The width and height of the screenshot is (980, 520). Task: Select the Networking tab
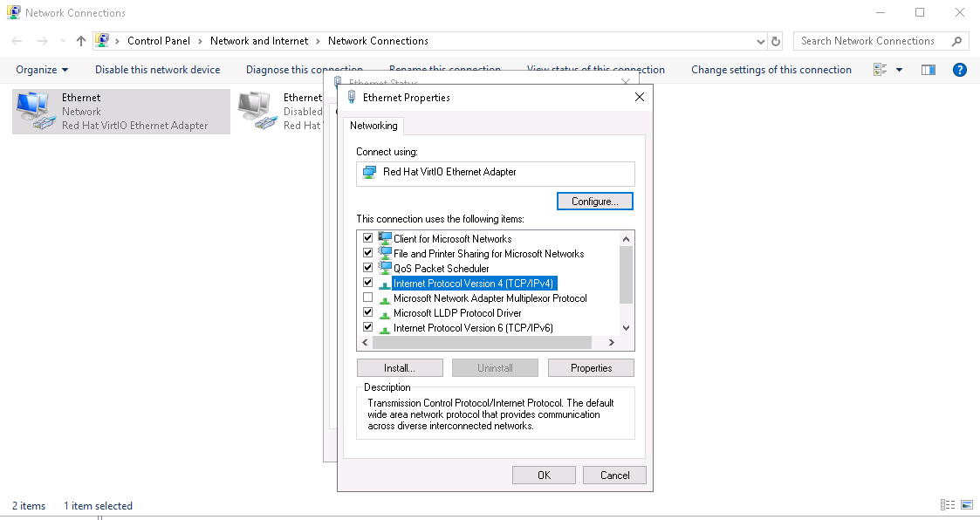pos(373,126)
